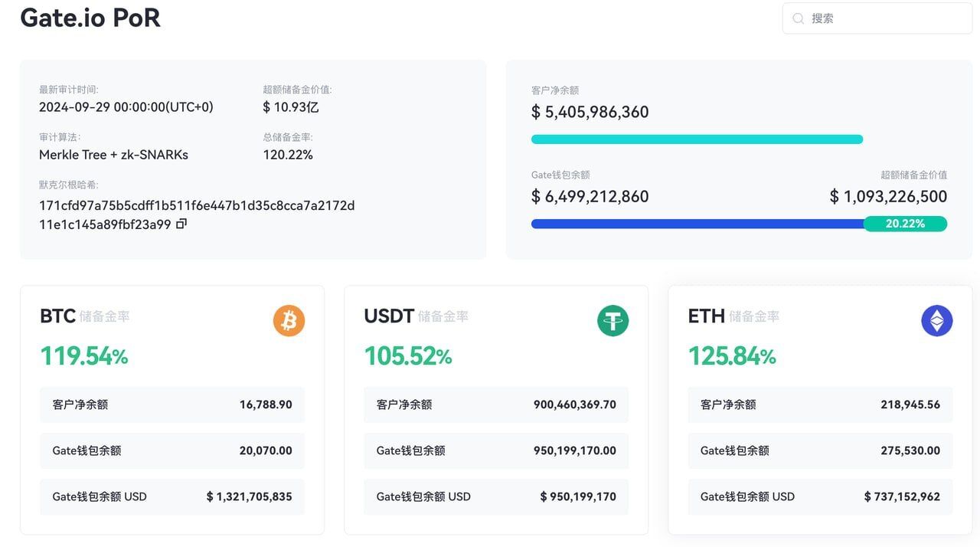Click the USDT Gate钱包余额 row

pyautogui.click(x=495, y=450)
